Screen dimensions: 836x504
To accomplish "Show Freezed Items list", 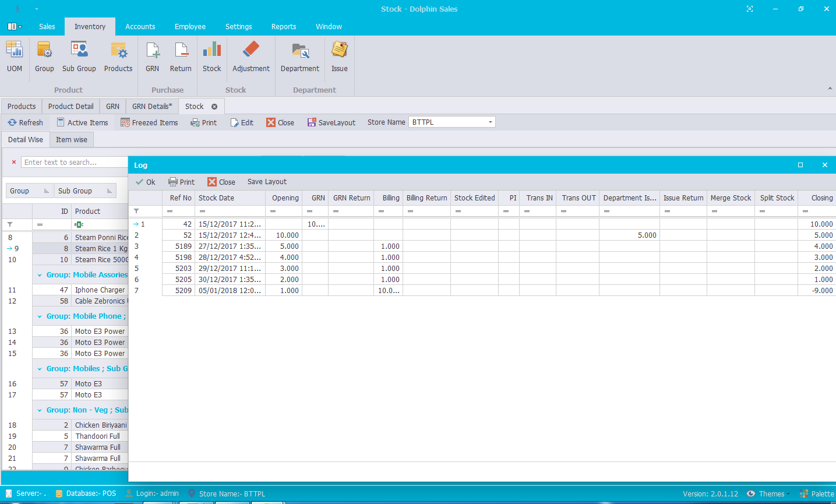I will [149, 122].
